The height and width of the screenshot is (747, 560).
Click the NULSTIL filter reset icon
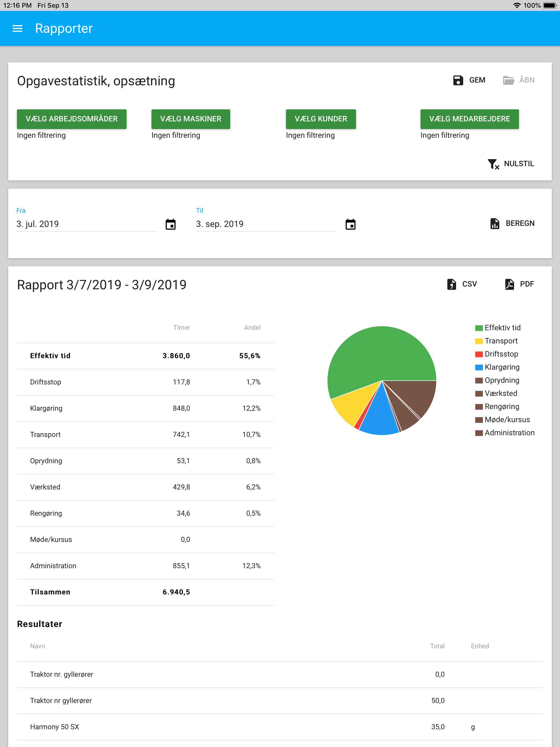pos(494,164)
